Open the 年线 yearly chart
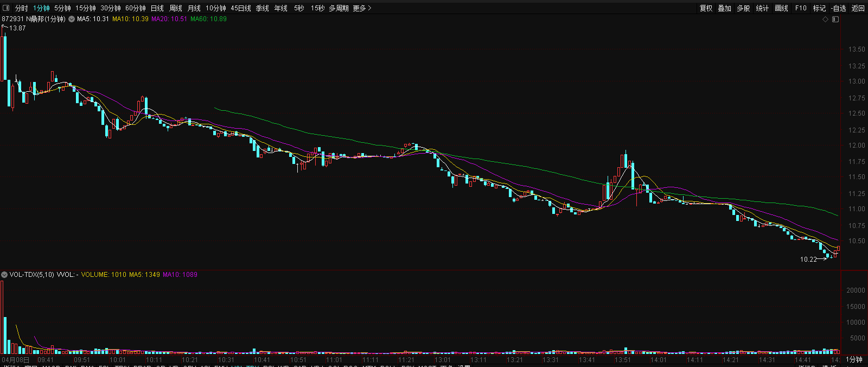The image size is (868, 367). pos(281,8)
